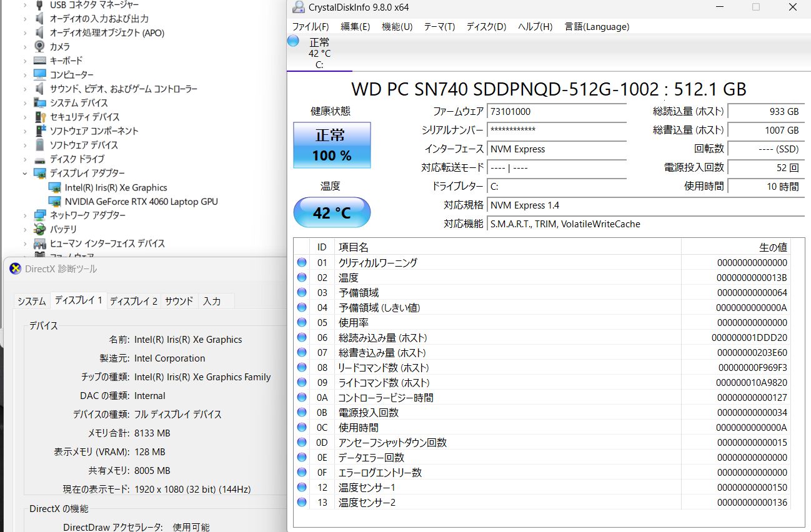Expand the キーボード node
811x532 pixels.
(25, 61)
